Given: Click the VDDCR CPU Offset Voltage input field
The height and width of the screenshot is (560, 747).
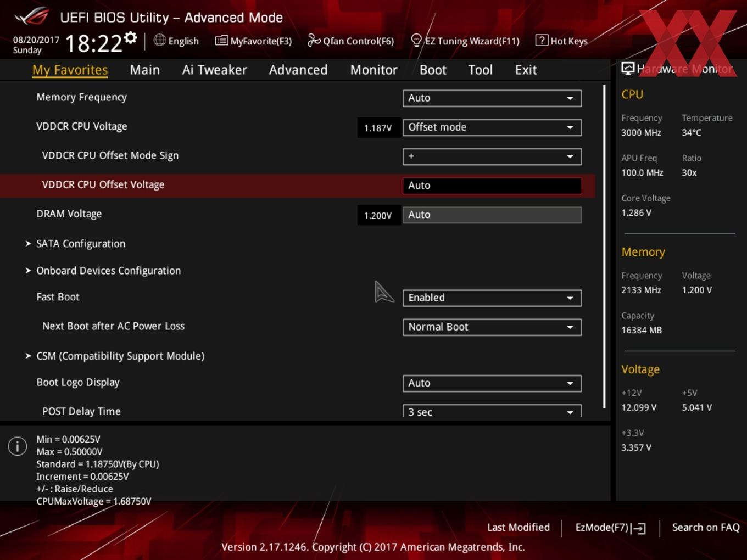Looking at the screenshot, I should point(492,186).
